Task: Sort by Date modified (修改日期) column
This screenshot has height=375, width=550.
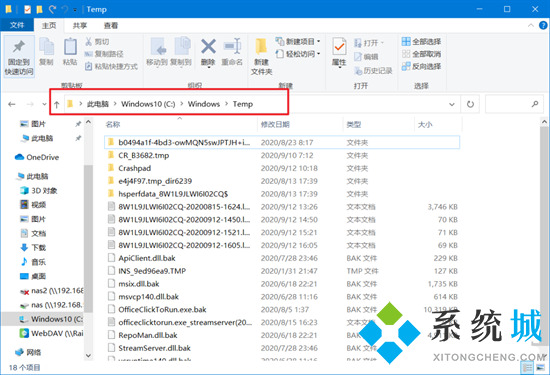Action: (275, 124)
